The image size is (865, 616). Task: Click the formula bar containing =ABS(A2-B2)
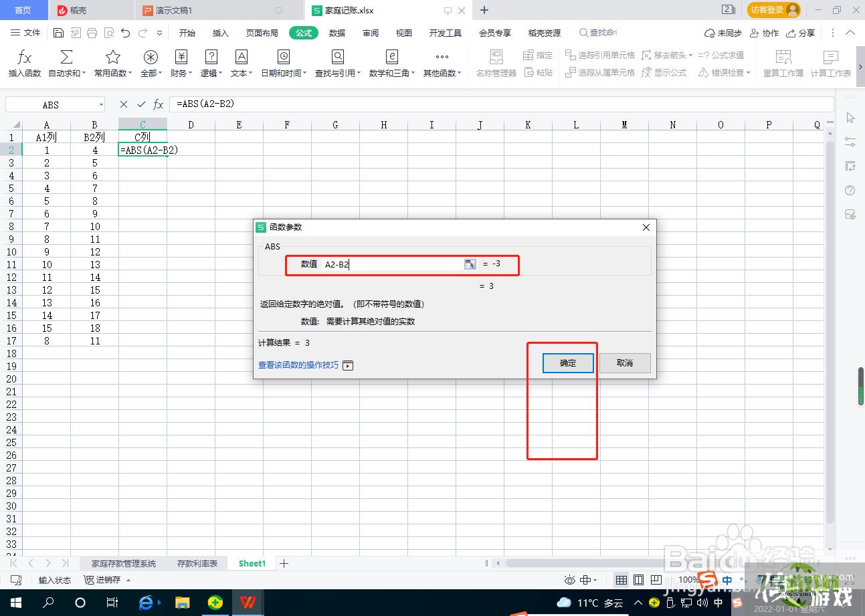[x=501, y=104]
